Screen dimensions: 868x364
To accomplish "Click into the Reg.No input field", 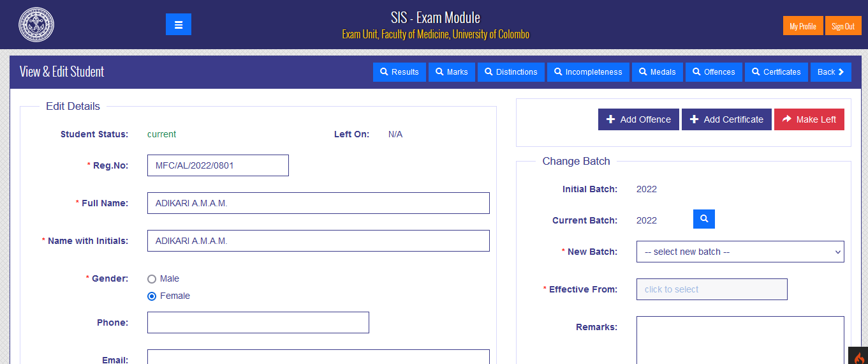I will [x=217, y=165].
